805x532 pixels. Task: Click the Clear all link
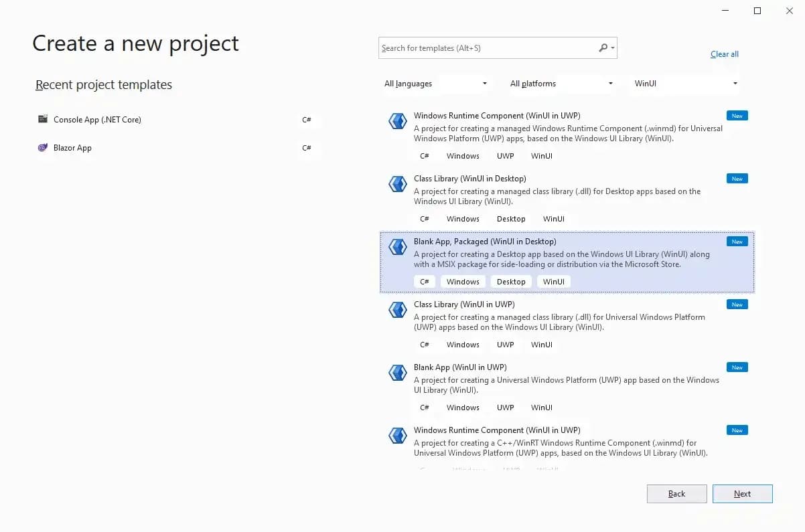(x=724, y=54)
